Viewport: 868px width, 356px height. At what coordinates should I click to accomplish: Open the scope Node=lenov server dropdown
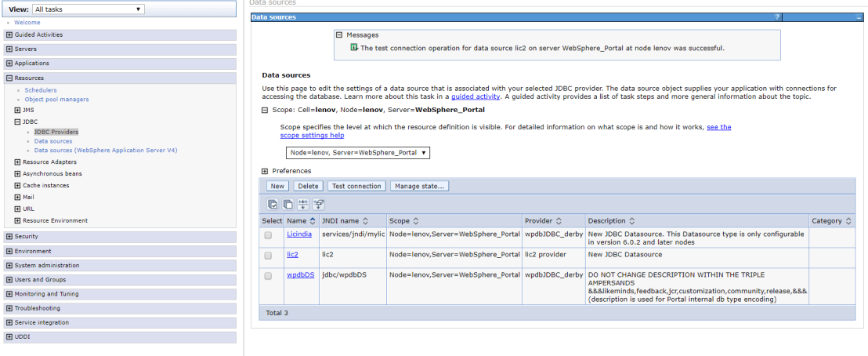(x=357, y=153)
